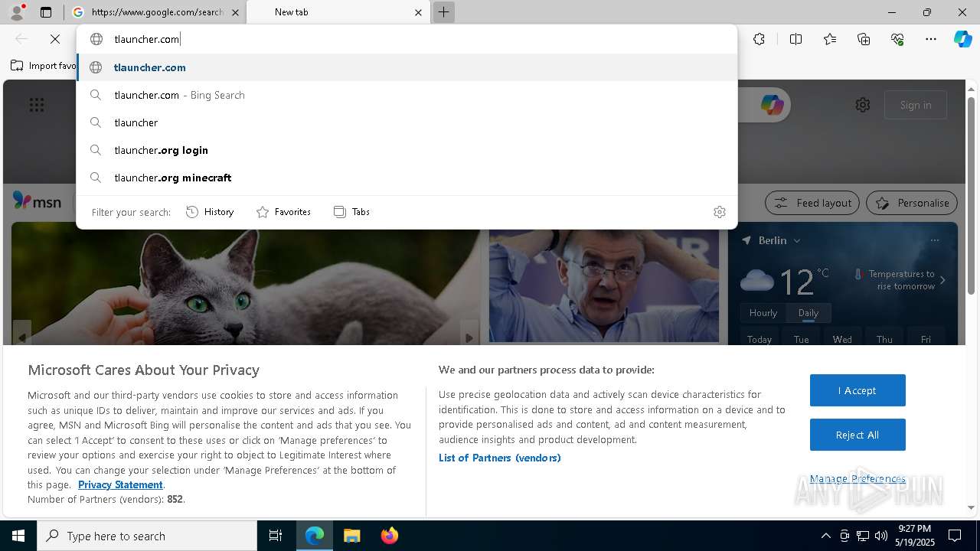The image size is (980, 551).
Task: Open Browser essentials icon
Action: tap(897, 39)
